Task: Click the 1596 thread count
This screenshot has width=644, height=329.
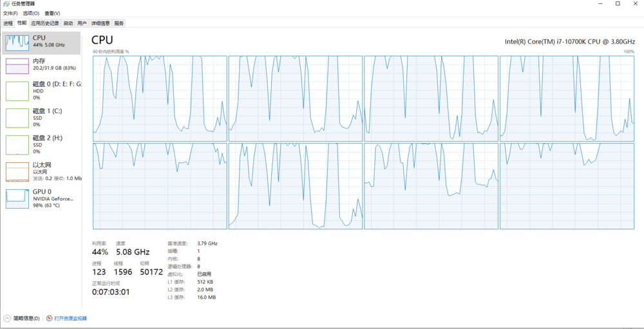Action: (123, 272)
